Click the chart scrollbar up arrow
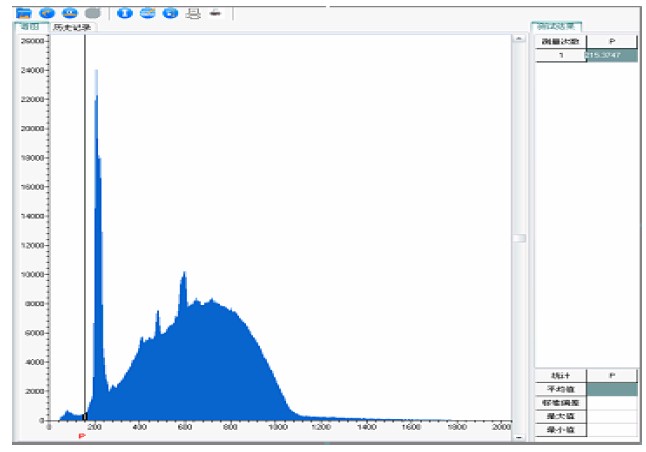The image size is (646, 452). coord(519,39)
